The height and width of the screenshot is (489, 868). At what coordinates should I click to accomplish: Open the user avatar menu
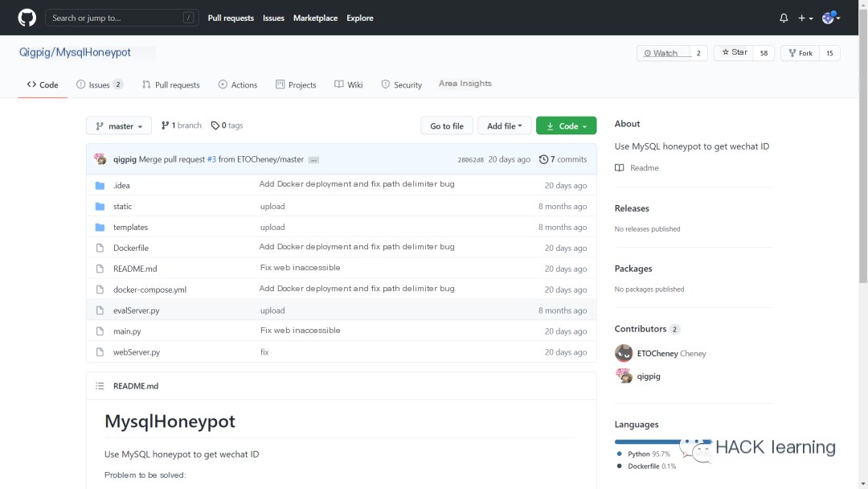[x=831, y=18]
